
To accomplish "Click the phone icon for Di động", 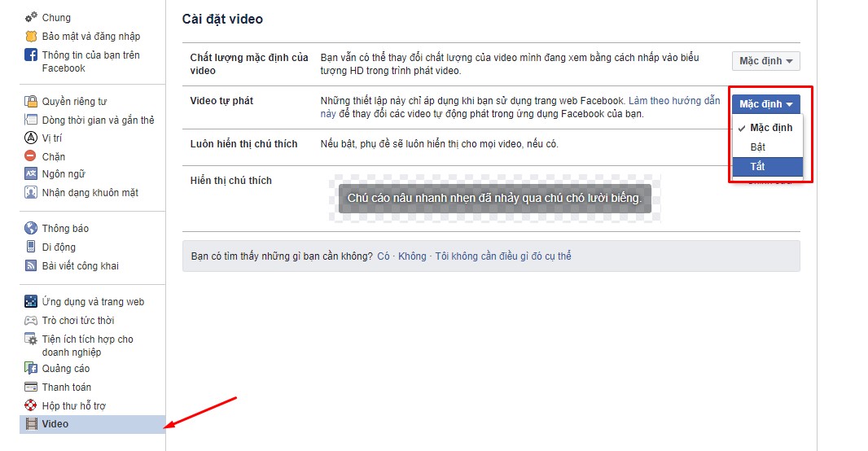I will pos(31,247).
